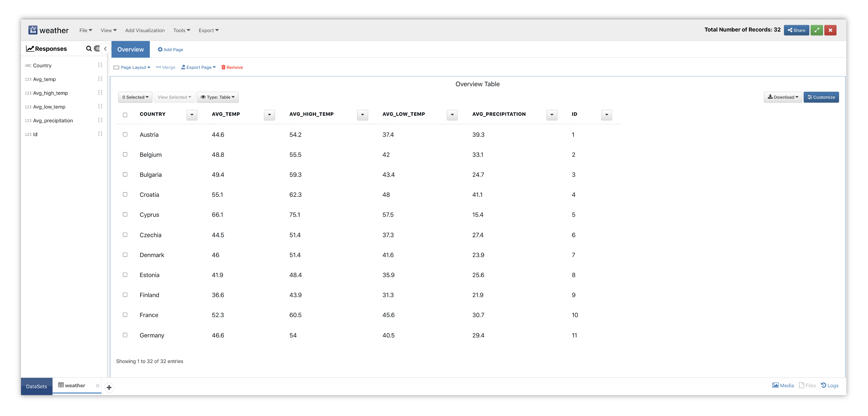The width and height of the screenshot is (868, 416).
Task: Expand the Type: Table dropdown
Action: pos(217,97)
